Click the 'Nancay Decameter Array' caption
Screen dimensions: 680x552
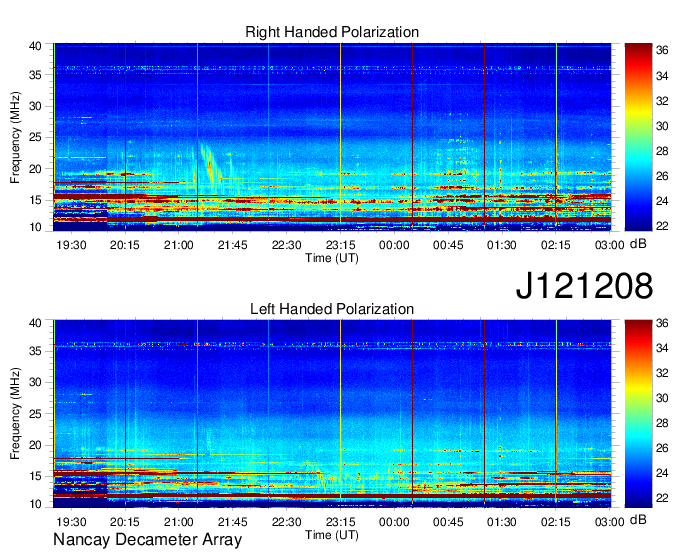(147, 540)
